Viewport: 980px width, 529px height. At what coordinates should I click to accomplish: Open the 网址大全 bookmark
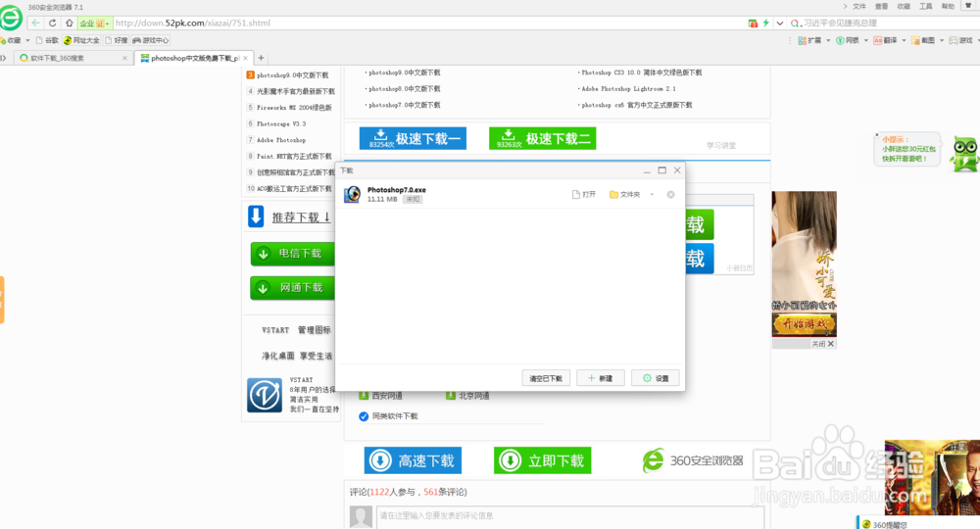[81, 40]
